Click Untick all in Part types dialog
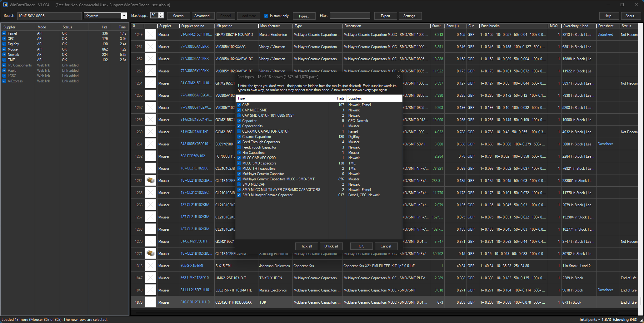This screenshot has width=644, height=323. tap(331, 246)
